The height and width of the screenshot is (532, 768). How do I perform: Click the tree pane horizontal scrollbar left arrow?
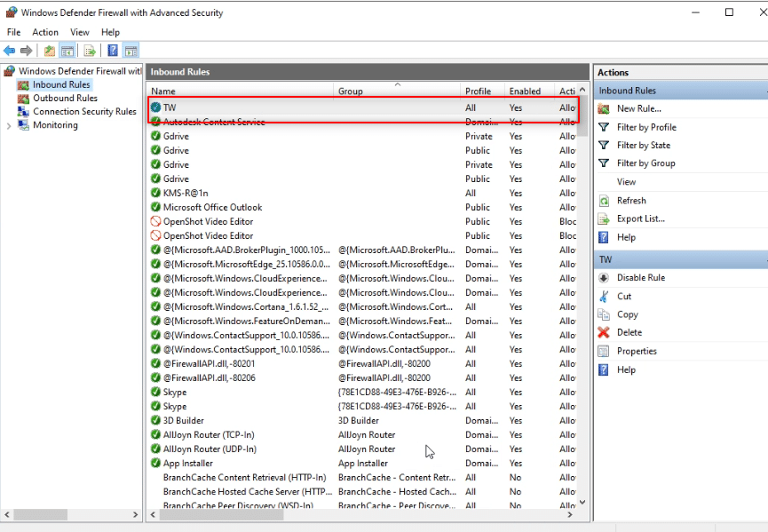[7, 514]
